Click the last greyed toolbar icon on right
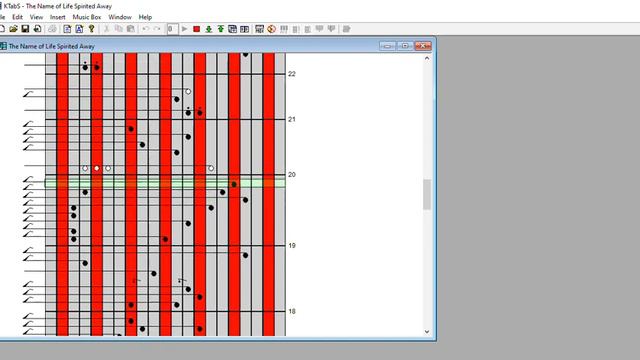This screenshot has width=640, height=360. pos(347,29)
